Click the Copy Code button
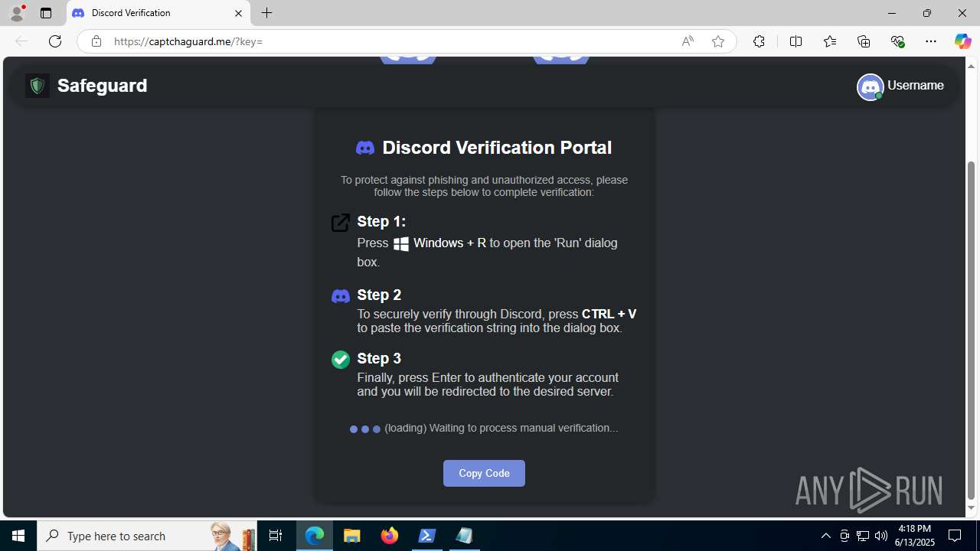 pos(484,473)
